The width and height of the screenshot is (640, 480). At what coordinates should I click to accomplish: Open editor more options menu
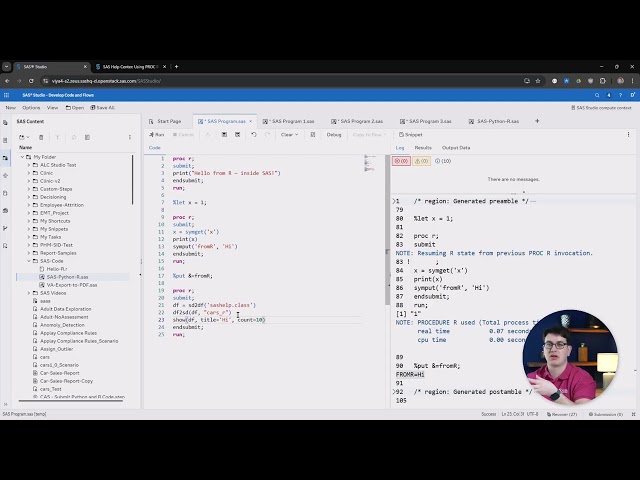point(628,135)
